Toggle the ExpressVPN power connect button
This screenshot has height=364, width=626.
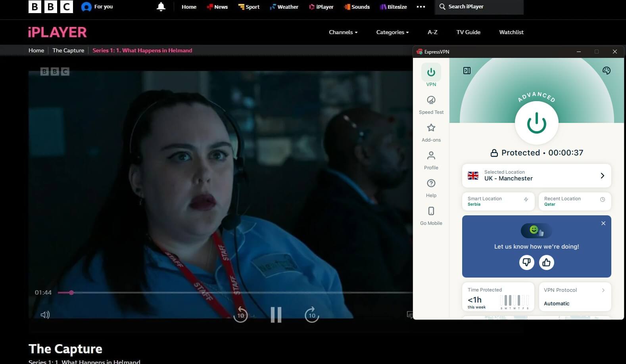(537, 123)
